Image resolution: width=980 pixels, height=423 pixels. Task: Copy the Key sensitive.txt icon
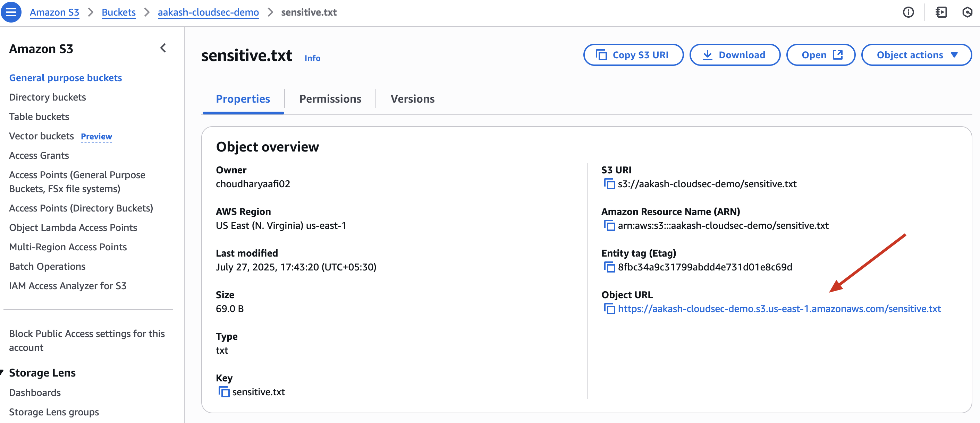[224, 392]
